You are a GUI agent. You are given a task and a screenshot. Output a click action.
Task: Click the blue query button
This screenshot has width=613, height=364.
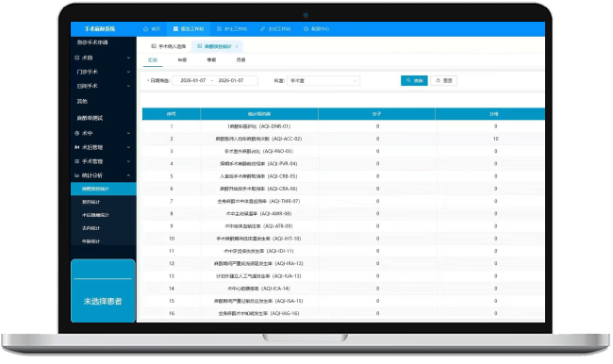[414, 80]
